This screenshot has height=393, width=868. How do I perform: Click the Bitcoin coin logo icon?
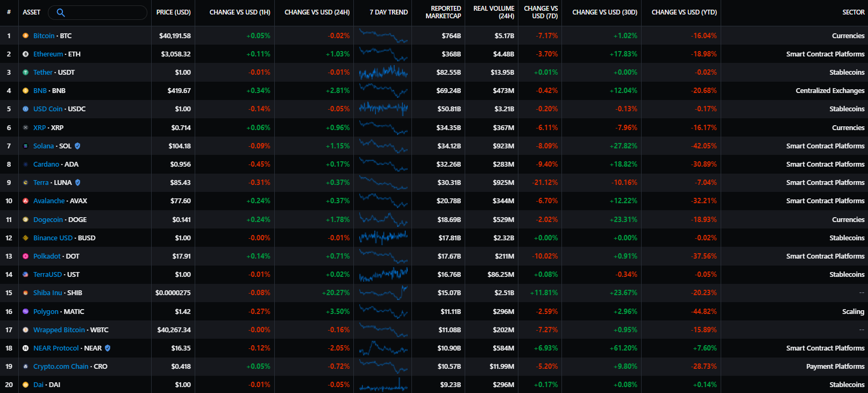click(25, 36)
